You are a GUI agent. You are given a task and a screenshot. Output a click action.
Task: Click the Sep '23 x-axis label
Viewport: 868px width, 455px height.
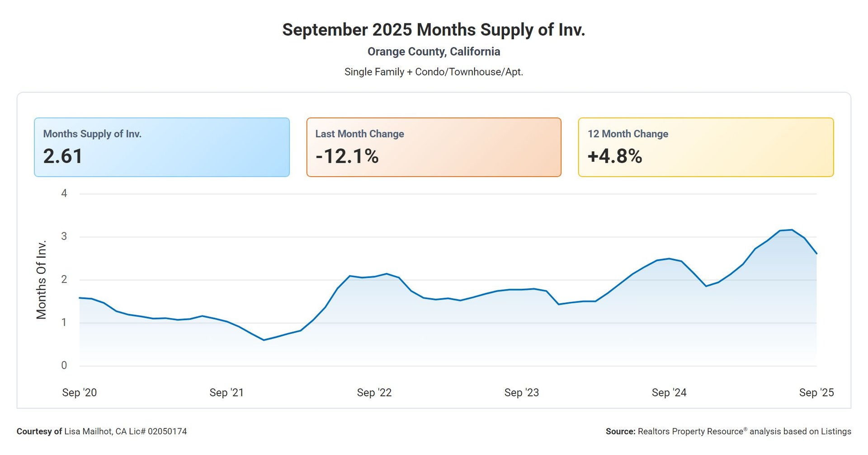[522, 393]
